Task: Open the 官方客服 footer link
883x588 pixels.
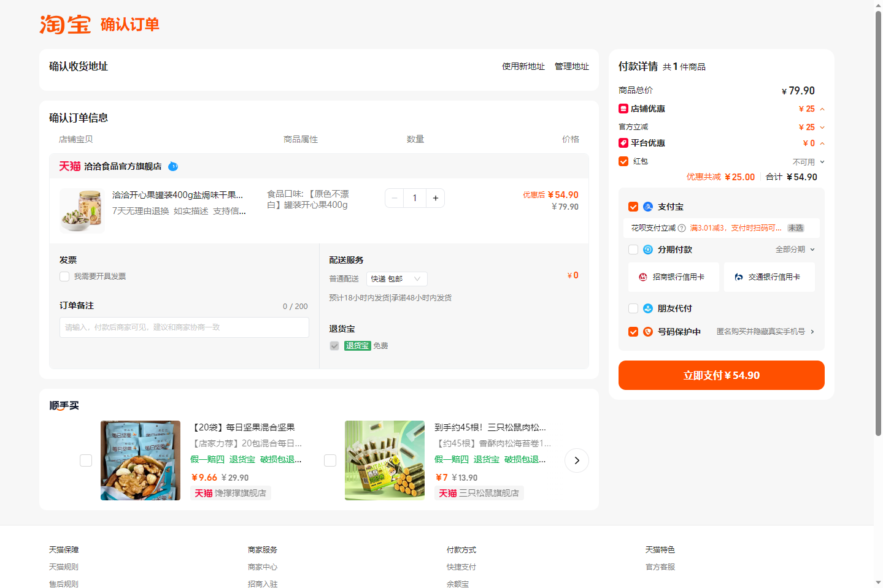Action: click(660, 567)
